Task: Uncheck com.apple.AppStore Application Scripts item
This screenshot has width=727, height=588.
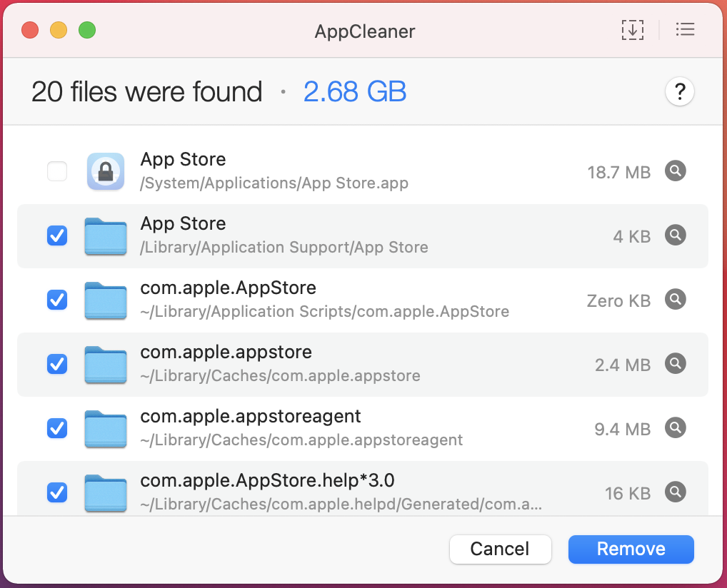Action: pyautogui.click(x=57, y=299)
